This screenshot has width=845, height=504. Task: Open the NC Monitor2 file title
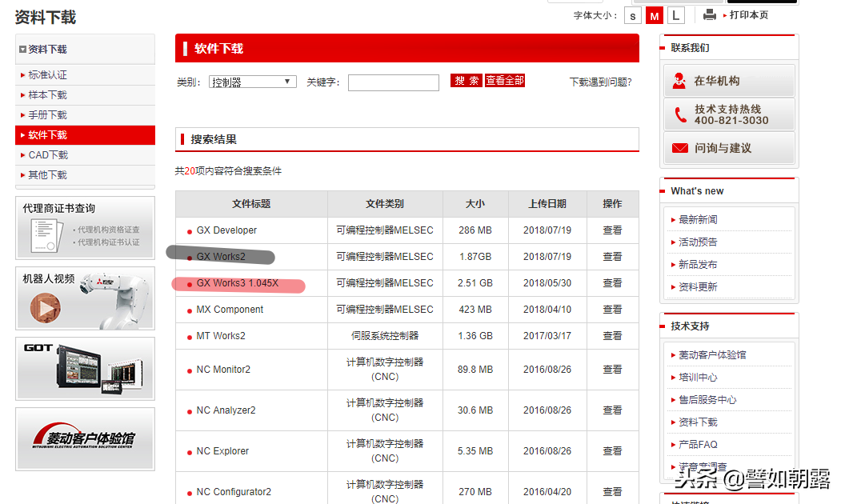click(x=223, y=370)
